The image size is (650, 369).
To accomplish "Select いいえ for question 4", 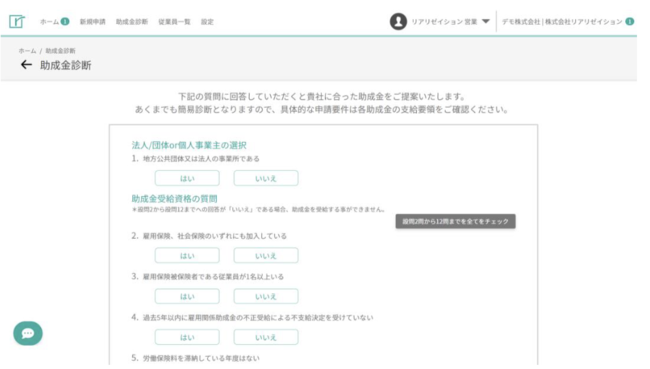I will tap(266, 337).
